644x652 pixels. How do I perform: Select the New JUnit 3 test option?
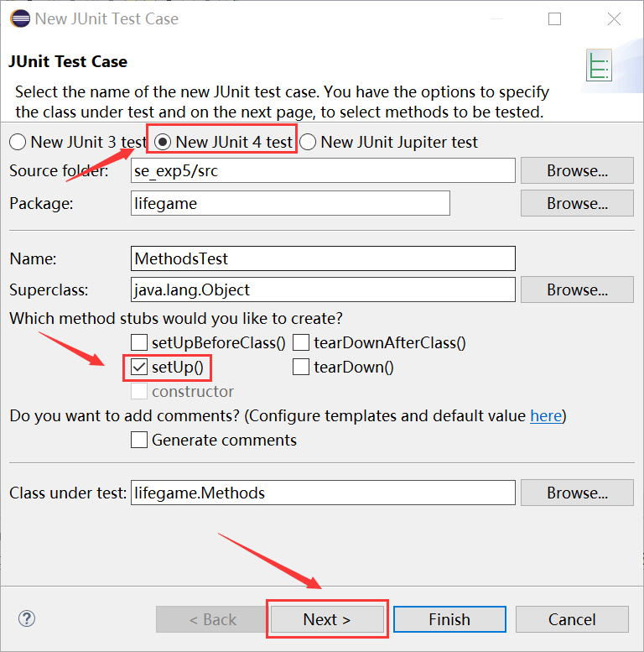click(18, 142)
